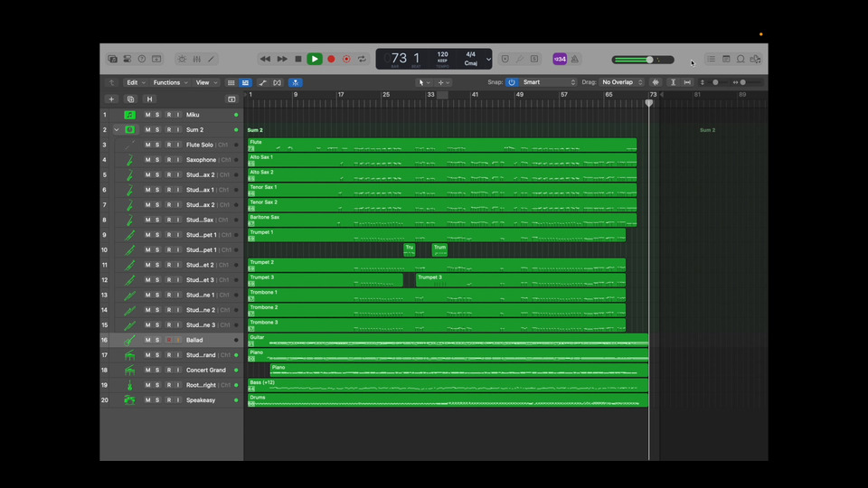Click the add new track plus icon

112,99
